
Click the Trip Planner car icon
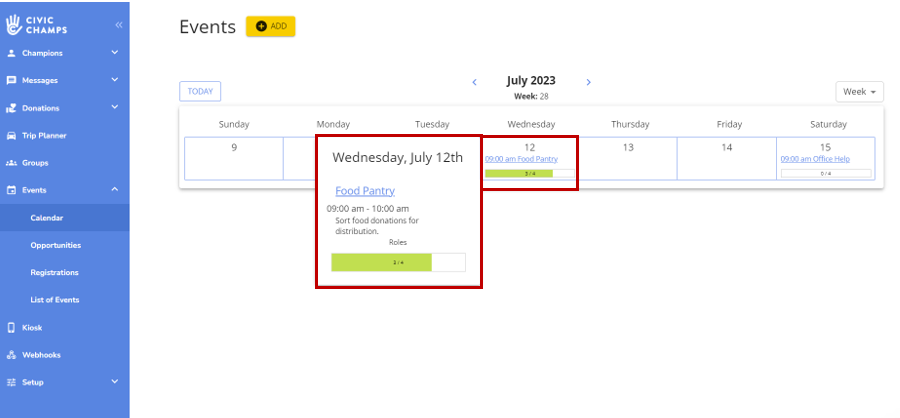pos(11,135)
